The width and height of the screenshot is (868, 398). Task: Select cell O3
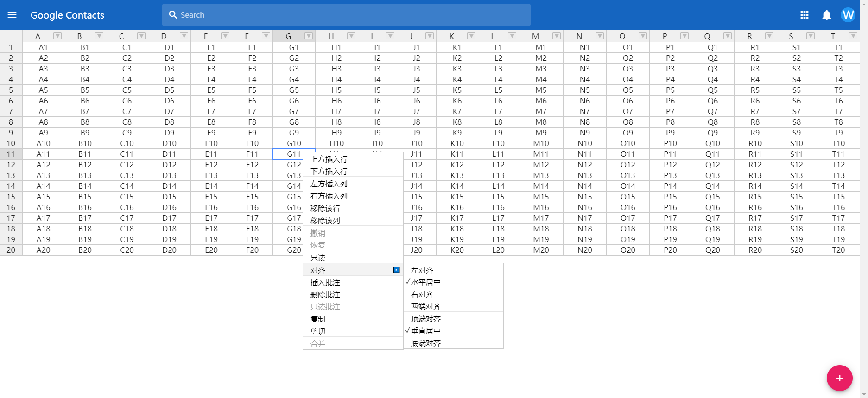(628, 69)
